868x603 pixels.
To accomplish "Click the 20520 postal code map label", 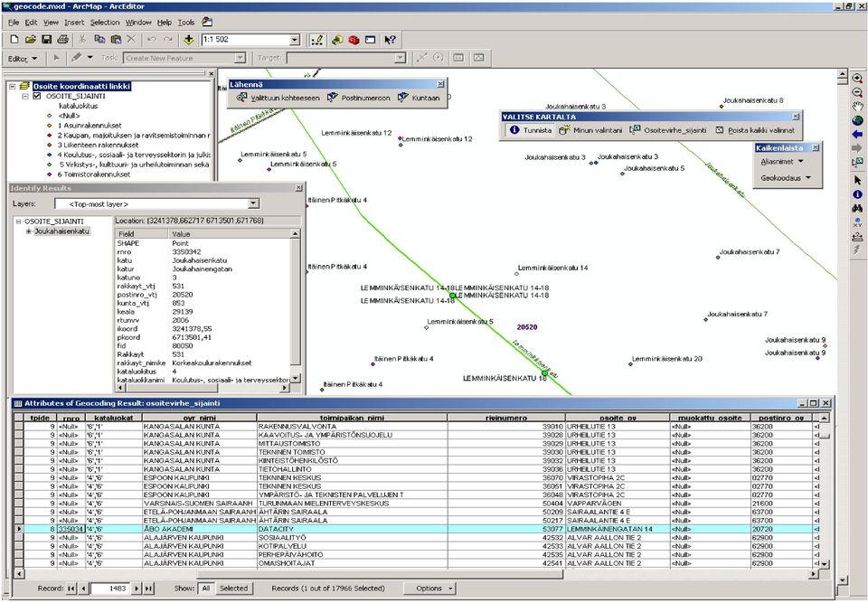I will tap(527, 327).
